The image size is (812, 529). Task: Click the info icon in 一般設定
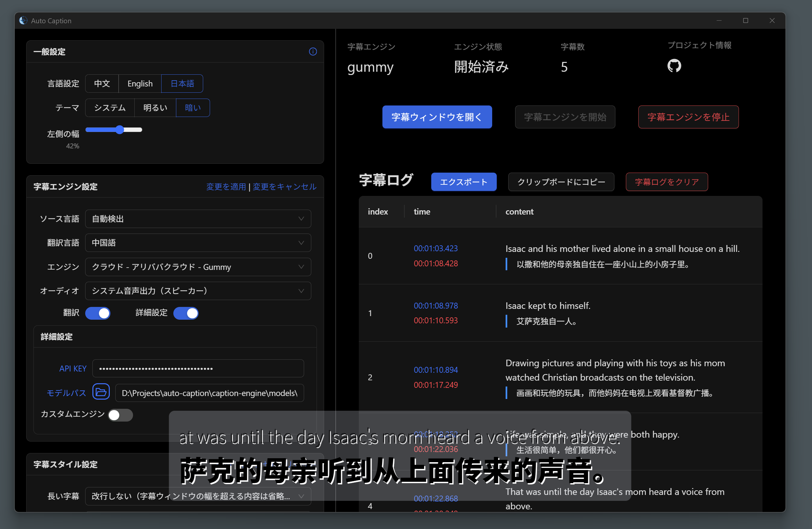[313, 51]
